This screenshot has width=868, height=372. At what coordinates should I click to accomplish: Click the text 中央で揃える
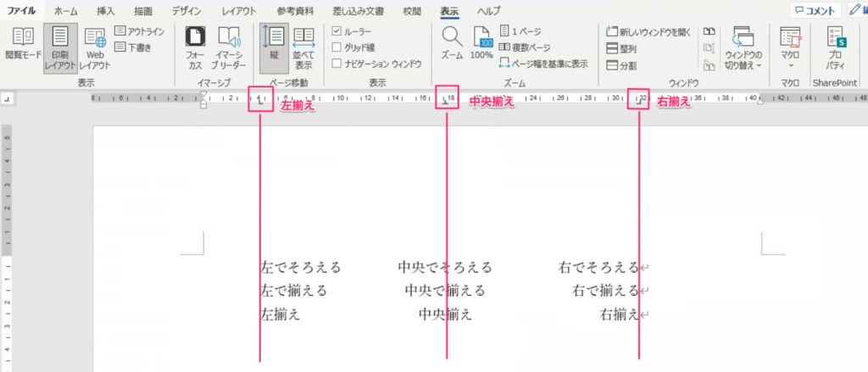click(445, 290)
